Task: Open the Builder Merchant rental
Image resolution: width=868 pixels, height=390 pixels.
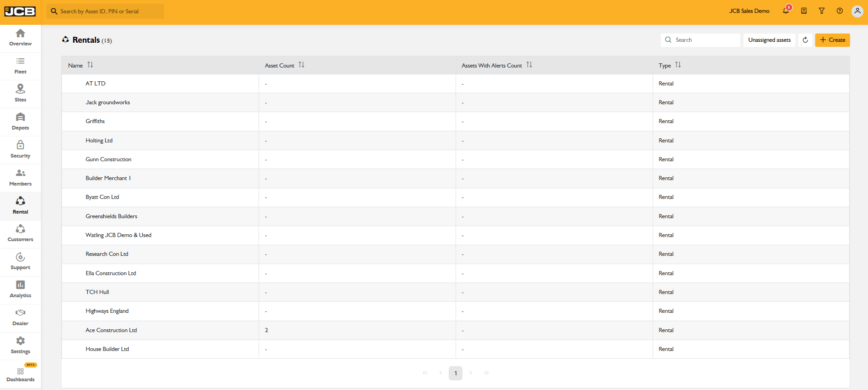Action: 455,178
